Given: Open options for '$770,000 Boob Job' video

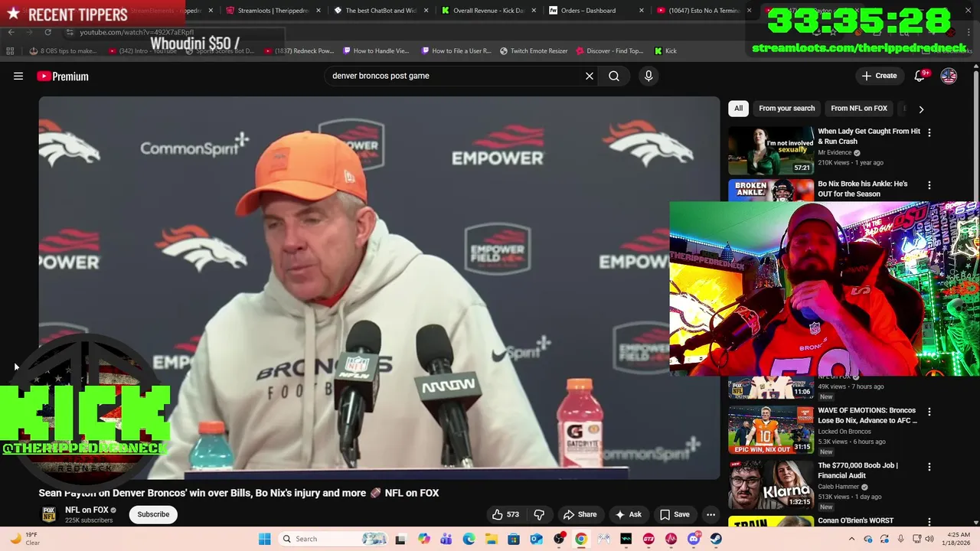Looking at the screenshot, I should pos(929,467).
